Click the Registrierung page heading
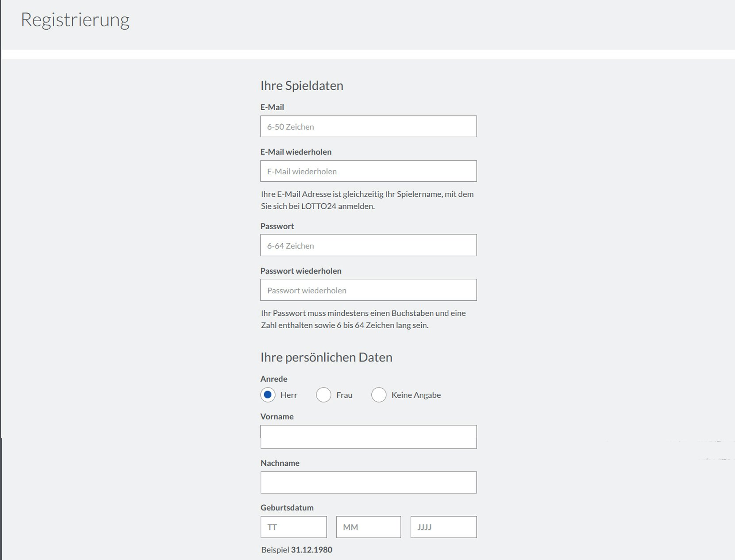The width and height of the screenshot is (735, 560). [75, 20]
